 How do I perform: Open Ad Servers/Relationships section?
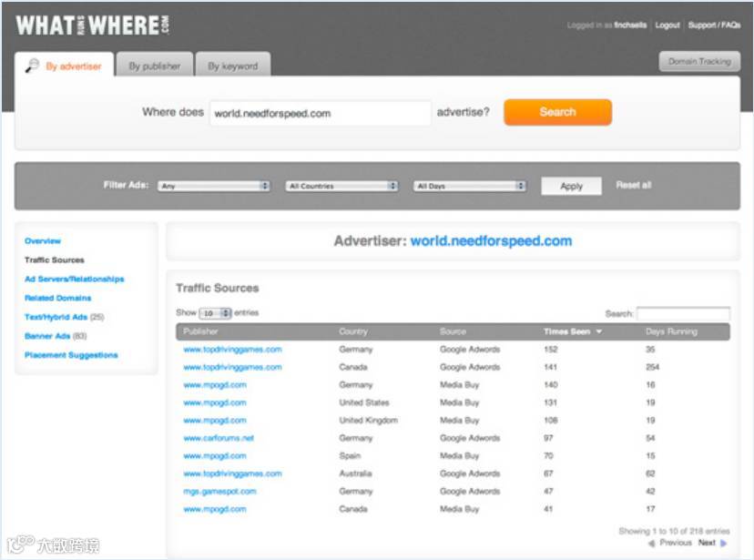pyautogui.click(x=74, y=279)
